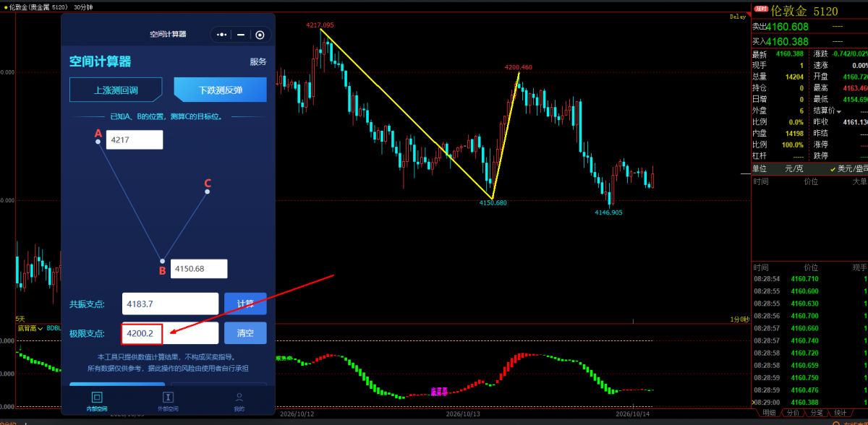The height and width of the screenshot is (425, 868).
Task: Click the 5天 period label
Action: [20, 319]
